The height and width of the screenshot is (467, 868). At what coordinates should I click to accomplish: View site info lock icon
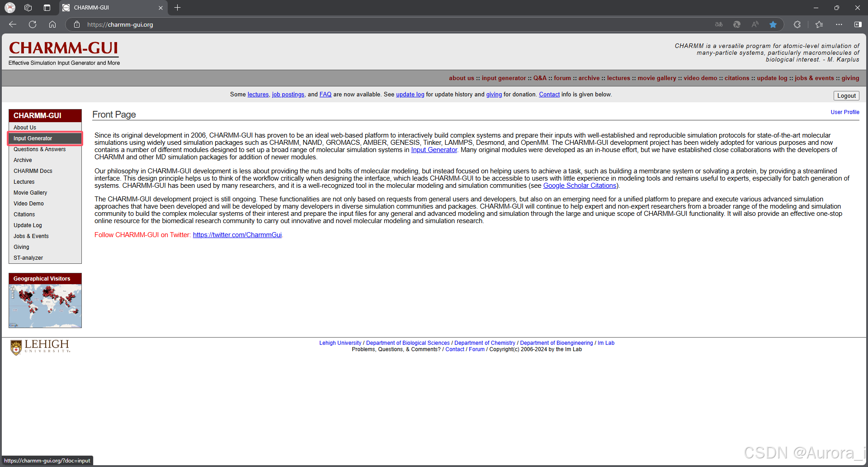(77, 24)
